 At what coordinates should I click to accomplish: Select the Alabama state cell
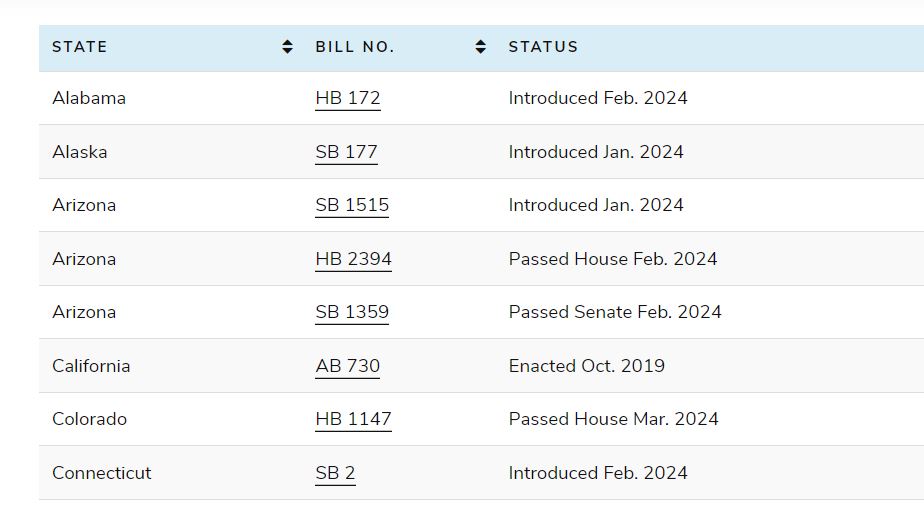89,98
